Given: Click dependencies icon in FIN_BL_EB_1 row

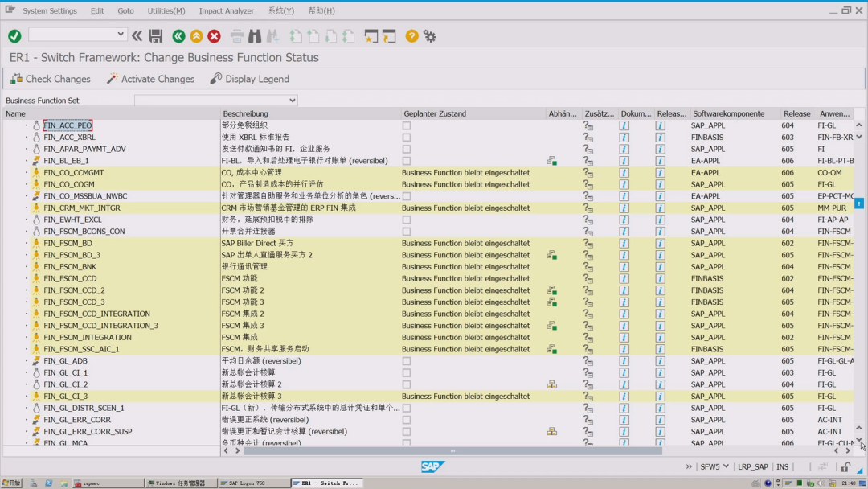Looking at the screenshot, I should (552, 161).
